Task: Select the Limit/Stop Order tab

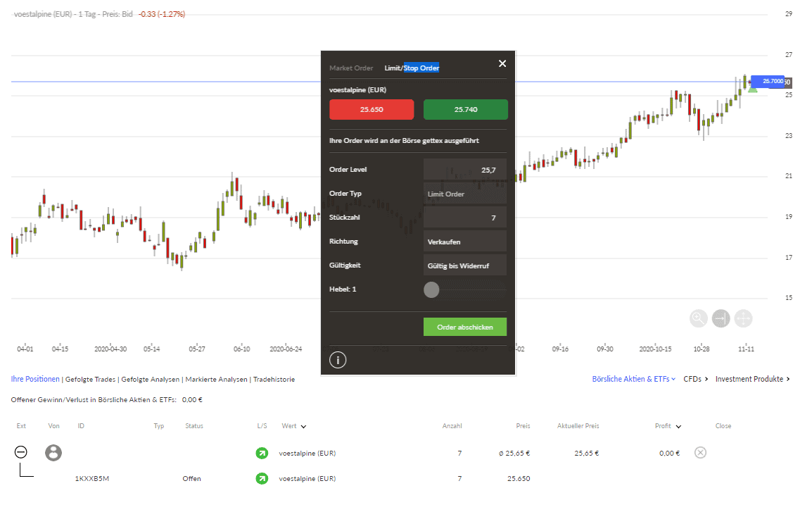Action: pyautogui.click(x=412, y=68)
